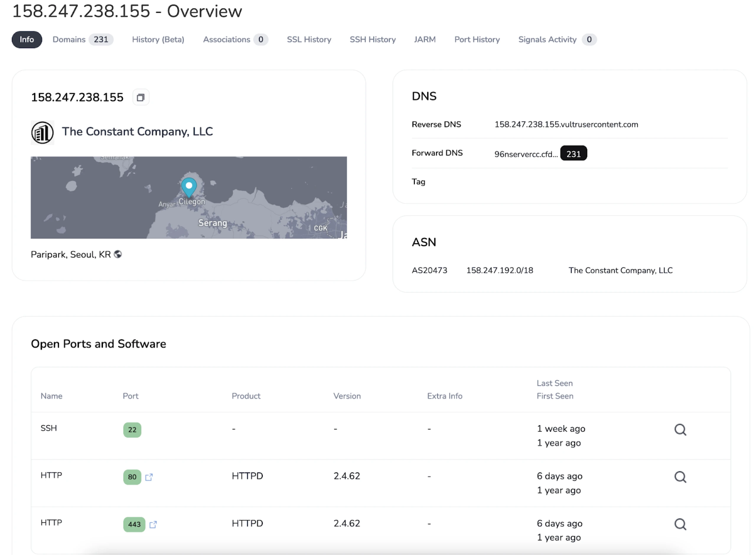Screen dimensions: 756x555
Task: Switch to the JARM tab
Action: click(424, 39)
